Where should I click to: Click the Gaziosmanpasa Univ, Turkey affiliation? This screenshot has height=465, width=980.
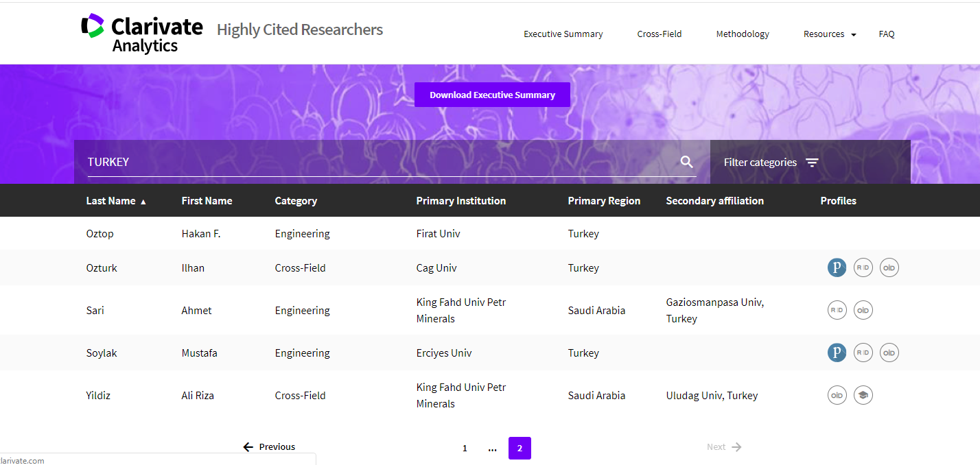pyautogui.click(x=714, y=310)
